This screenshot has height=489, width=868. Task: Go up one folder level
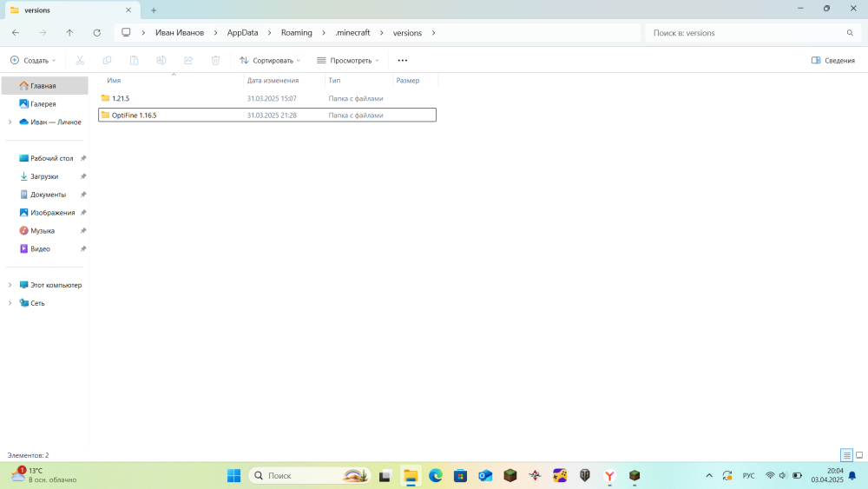tap(69, 33)
